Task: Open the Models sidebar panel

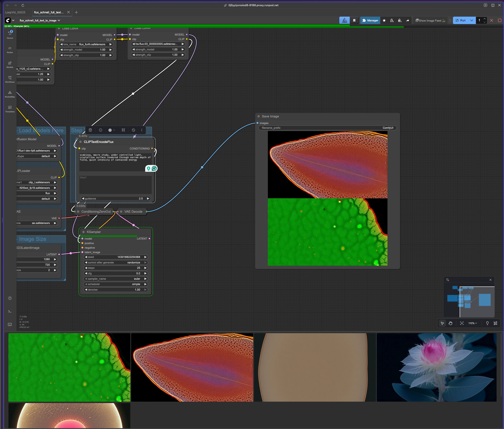Action: tap(10, 65)
